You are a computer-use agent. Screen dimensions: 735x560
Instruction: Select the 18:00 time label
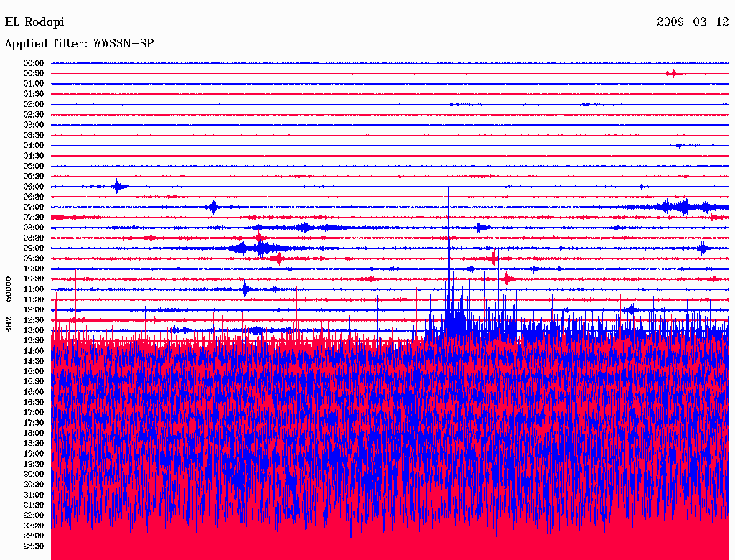(34, 433)
